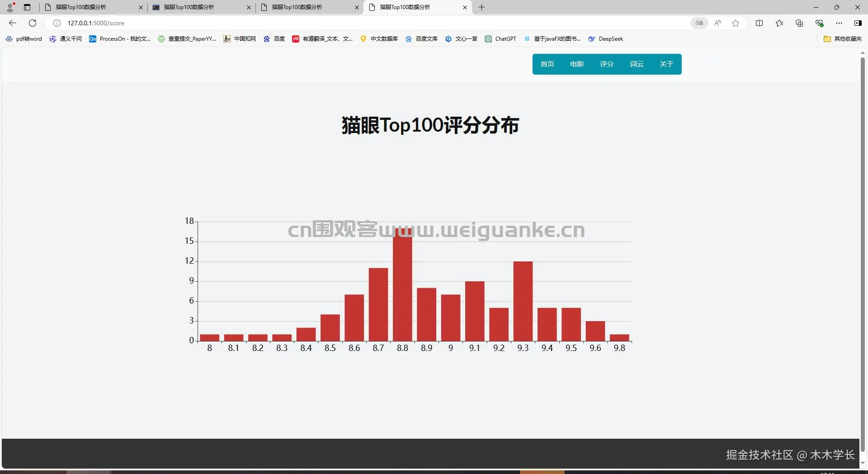Image resolution: width=868 pixels, height=474 pixels.
Task: Open the 有道翻译 bookmark
Action: (322, 39)
